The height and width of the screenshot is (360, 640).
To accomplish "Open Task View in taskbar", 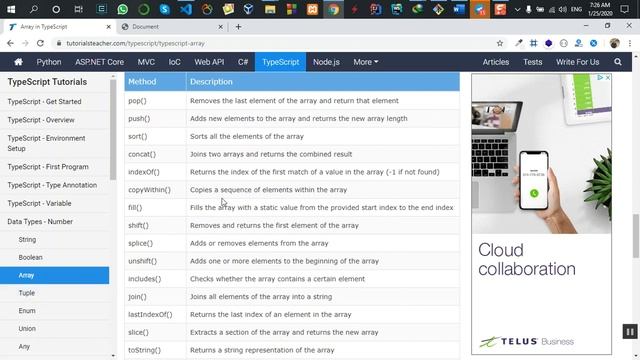I will [78, 9].
